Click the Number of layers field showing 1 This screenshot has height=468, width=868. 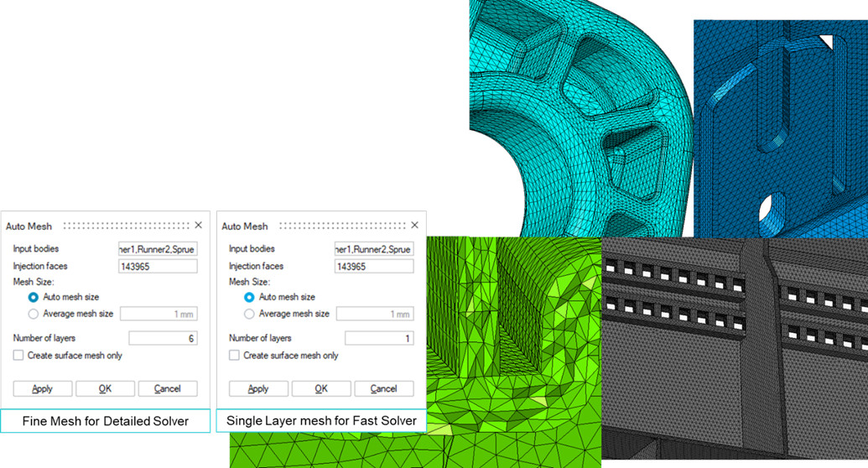(x=379, y=338)
